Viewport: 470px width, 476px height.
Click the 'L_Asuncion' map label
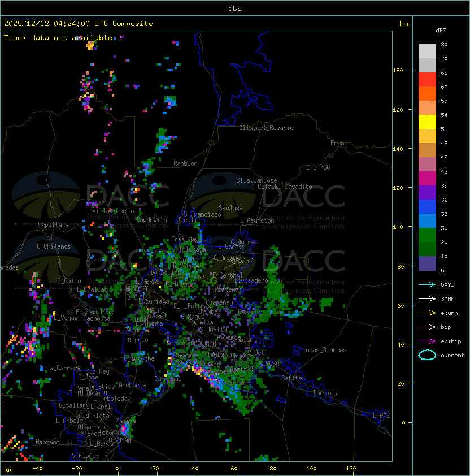click(x=257, y=220)
